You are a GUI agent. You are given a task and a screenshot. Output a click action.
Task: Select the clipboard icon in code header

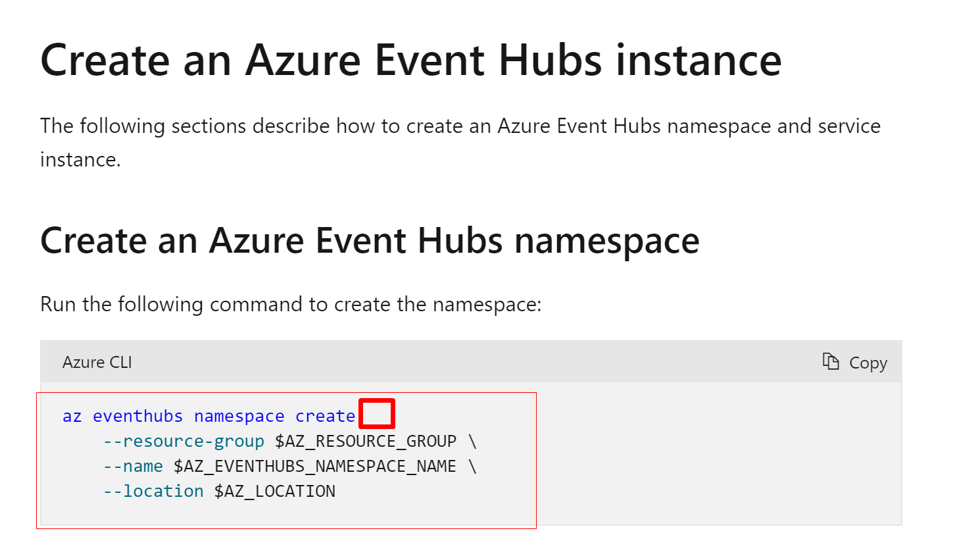coord(830,361)
